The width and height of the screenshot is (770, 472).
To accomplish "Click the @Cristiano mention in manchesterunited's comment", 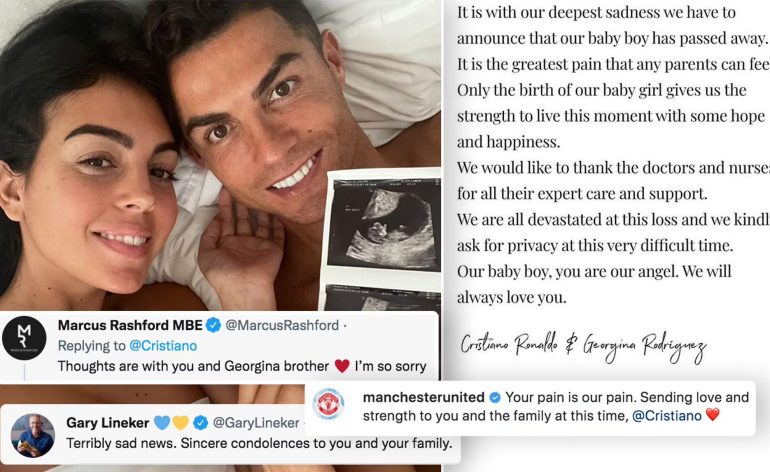I will 666,416.
